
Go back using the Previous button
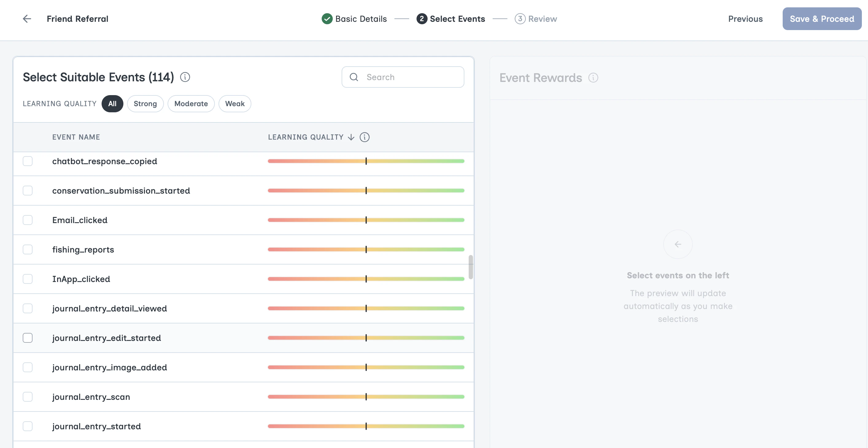pyautogui.click(x=745, y=19)
